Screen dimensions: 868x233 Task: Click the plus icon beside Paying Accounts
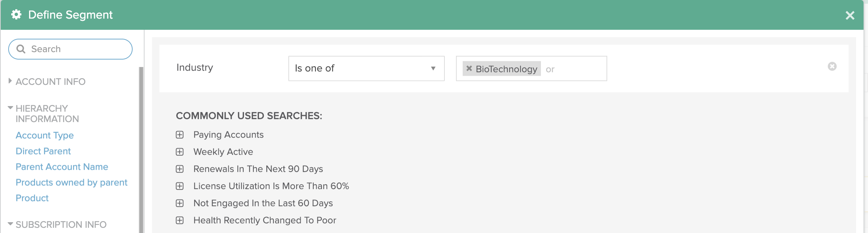click(x=180, y=135)
